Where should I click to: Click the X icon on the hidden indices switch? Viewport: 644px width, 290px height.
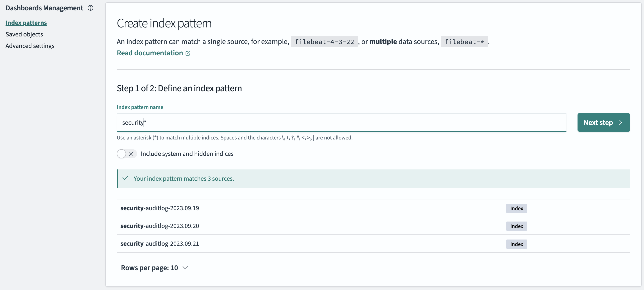[x=132, y=154]
